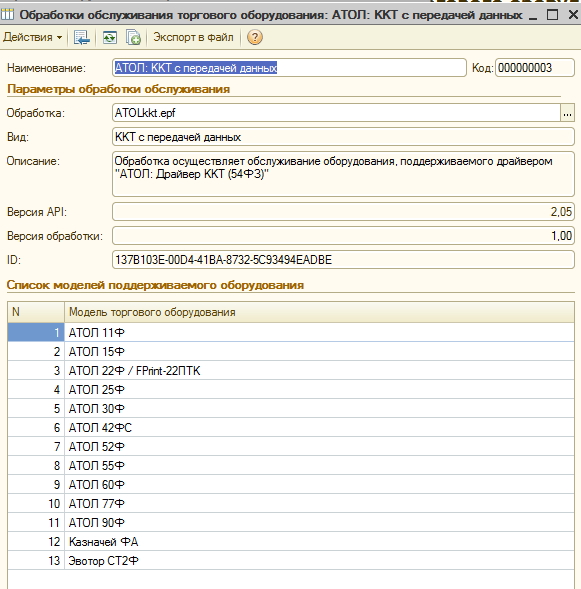Click the Обработка field ATOLkkt.epf
The image size is (581, 589).
click(x=336, y=113)
